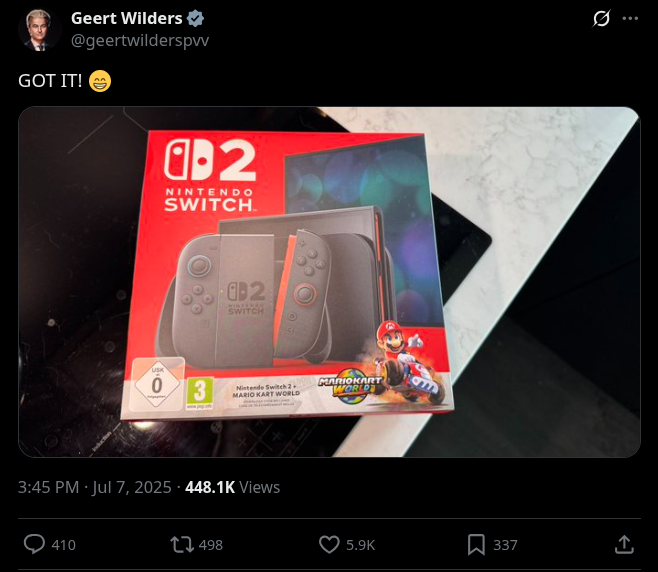
Task: Click the repost arrows icon
Action: pyautogui.click(x=182, y=545)
